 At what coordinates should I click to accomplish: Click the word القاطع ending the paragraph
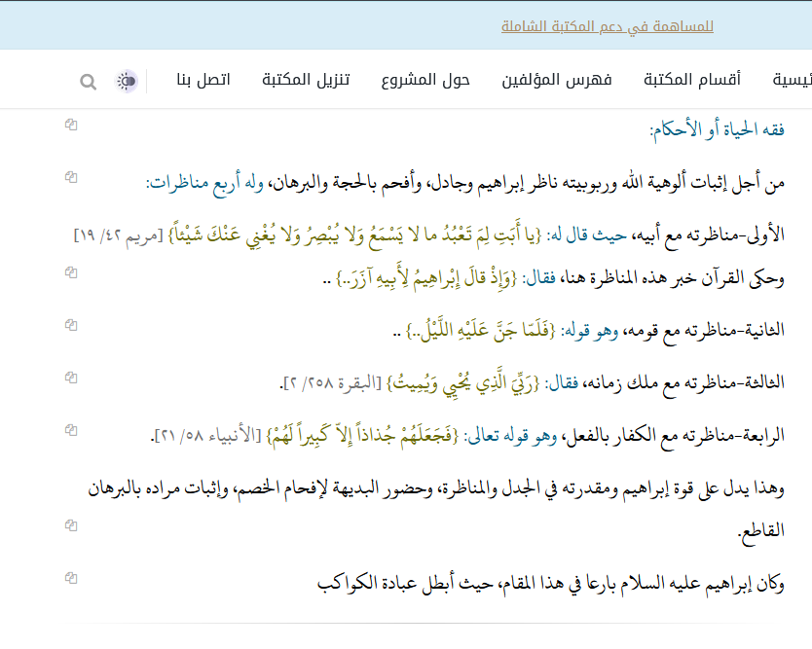tap(761, 531)
